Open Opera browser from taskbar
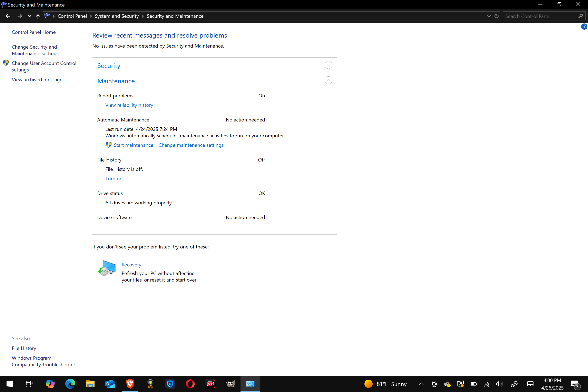The image size is (588, 392). [x=190, y=384]
